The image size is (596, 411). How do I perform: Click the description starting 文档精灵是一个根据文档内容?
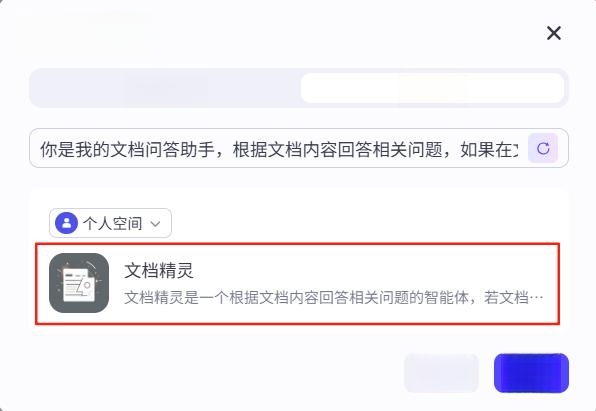pyautogui.click(x=333, y=298)
